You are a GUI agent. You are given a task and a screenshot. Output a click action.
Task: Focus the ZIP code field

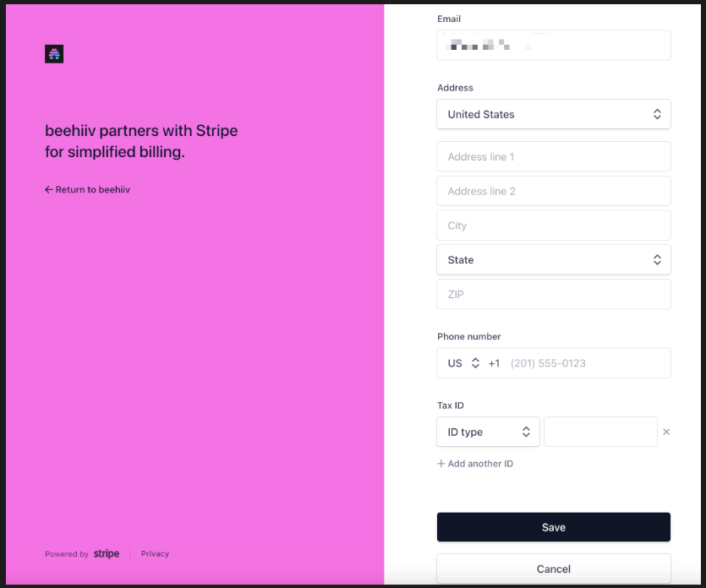[x=553, y=295]
